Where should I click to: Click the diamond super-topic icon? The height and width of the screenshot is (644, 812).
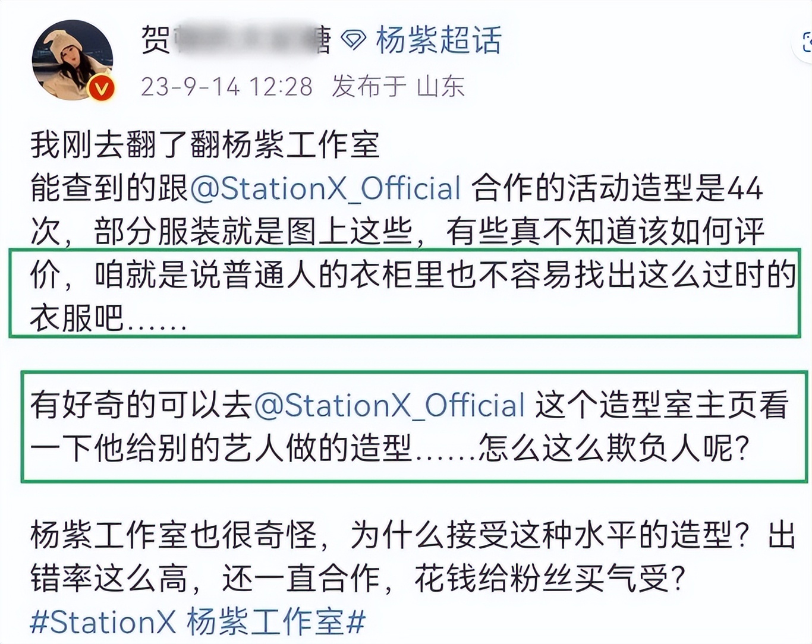click(353, 41)
